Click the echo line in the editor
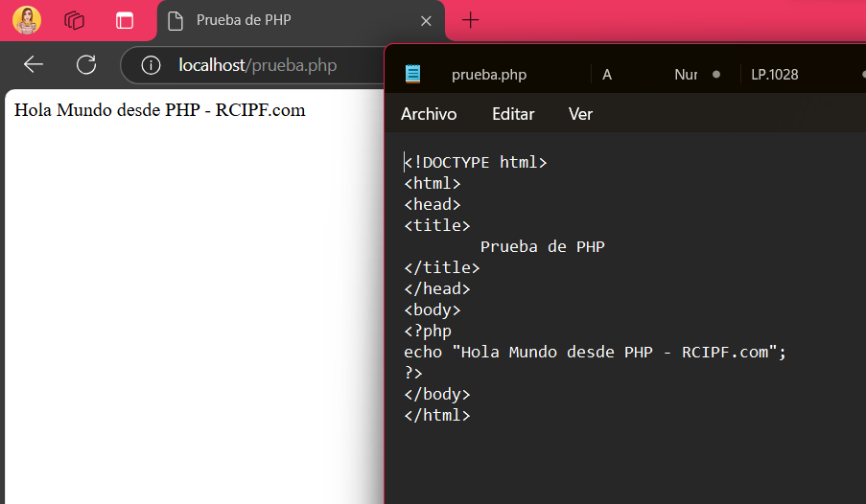The width and height of the screenshot is (866, 504). (595, 352)
